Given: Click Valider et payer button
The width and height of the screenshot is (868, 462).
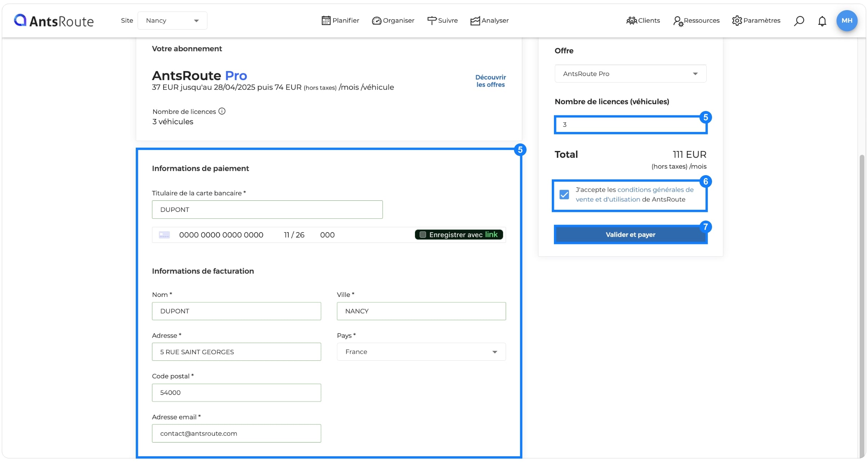Looking at the screenshot, I should pyautogui.click(x=630, y=235).
